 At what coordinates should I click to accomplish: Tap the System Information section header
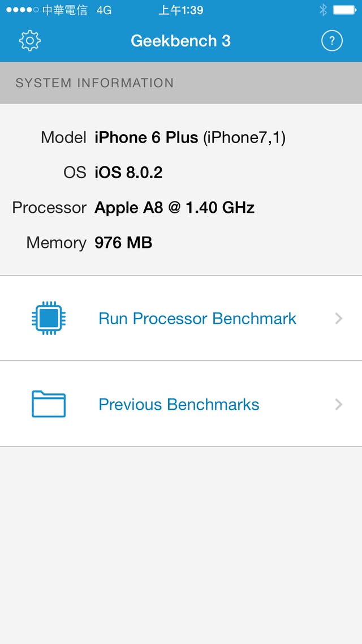pos(94,83)
